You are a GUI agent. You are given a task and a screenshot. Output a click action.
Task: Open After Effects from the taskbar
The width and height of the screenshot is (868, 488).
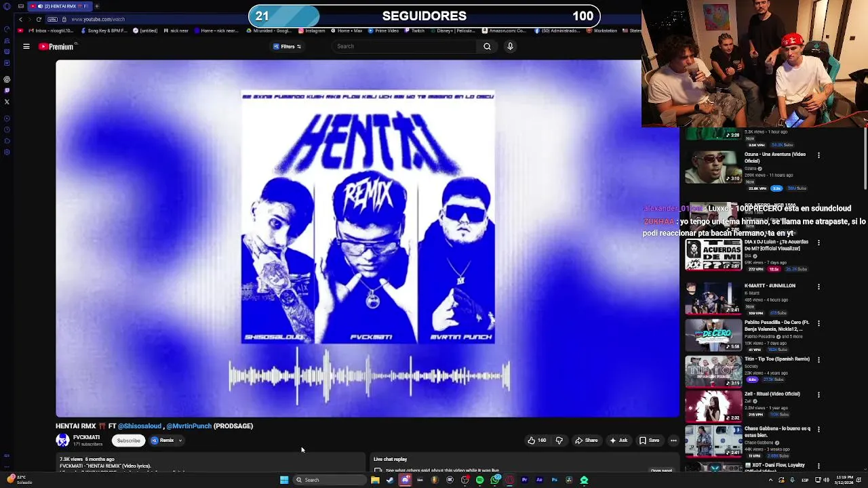(x=539, y=480)
